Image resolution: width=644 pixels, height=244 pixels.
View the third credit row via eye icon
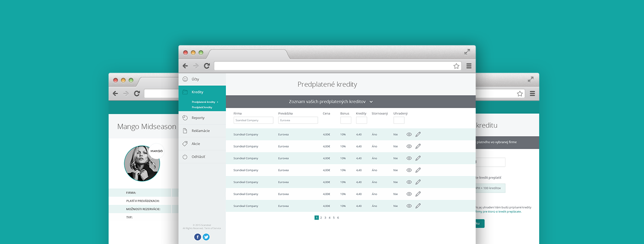click(409, 158)
